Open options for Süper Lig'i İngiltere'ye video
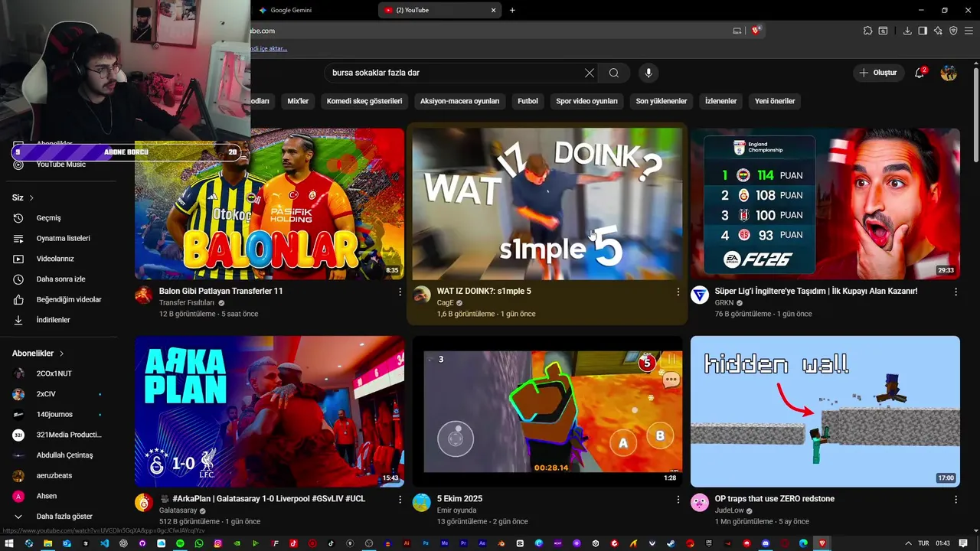This screenshot has height=551, width=980. tap(955, 292)
